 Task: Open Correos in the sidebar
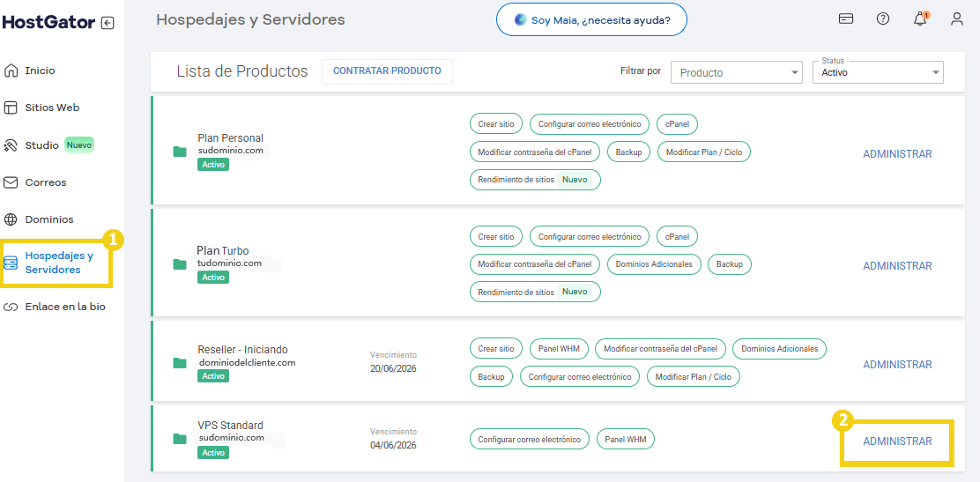coord(46,182)
